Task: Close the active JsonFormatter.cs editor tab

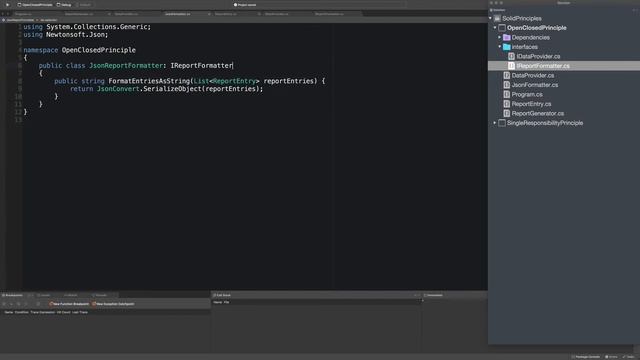Action: point(209,14)
